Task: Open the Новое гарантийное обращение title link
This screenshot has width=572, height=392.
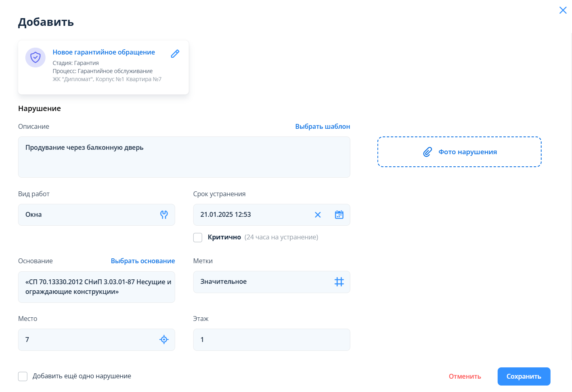Action: coord(104,52)
